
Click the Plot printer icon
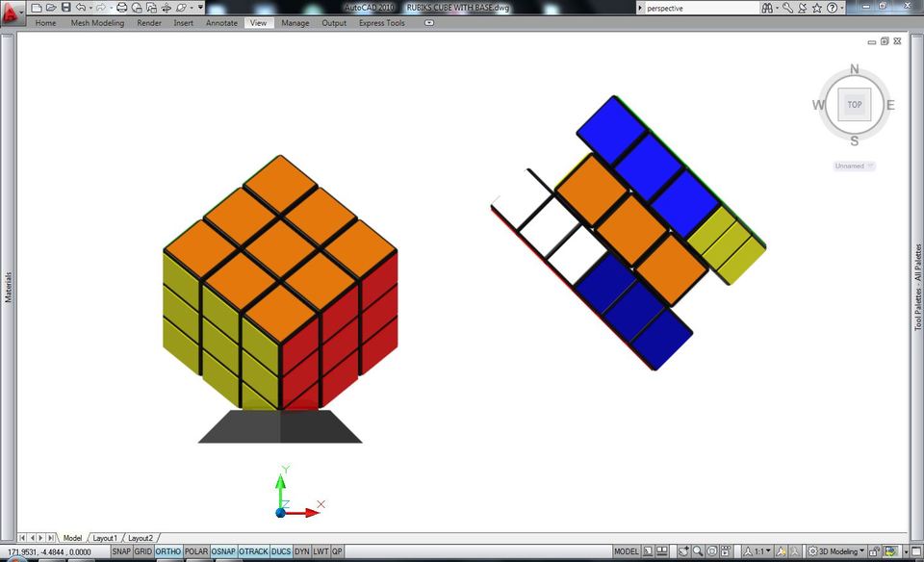point(122,8)
